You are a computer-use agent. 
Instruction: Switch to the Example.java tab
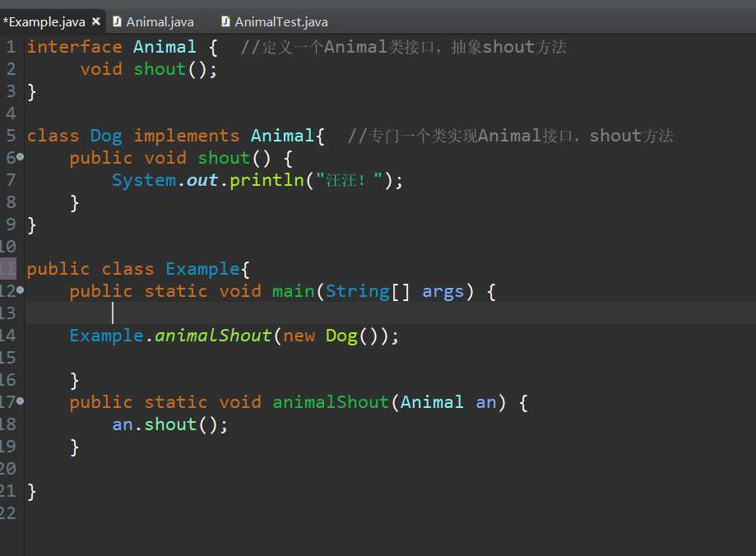(x=44, y=21)
